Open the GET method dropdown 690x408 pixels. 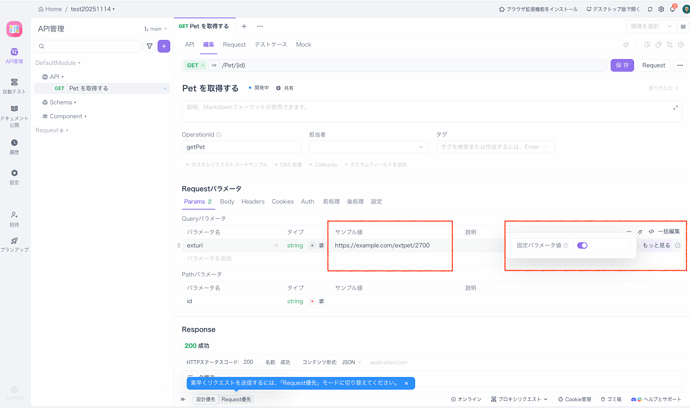pyautogui.click(x=194, y=65)
